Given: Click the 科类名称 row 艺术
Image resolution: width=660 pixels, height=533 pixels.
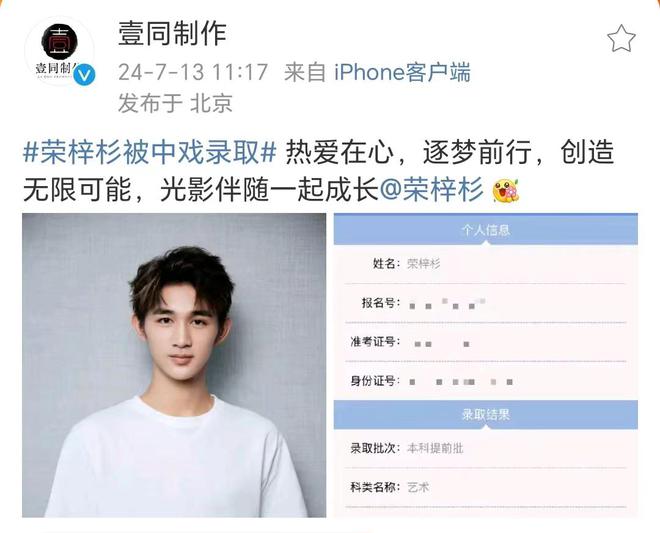Looking at the screenshot, I should [x=486, y=488].
